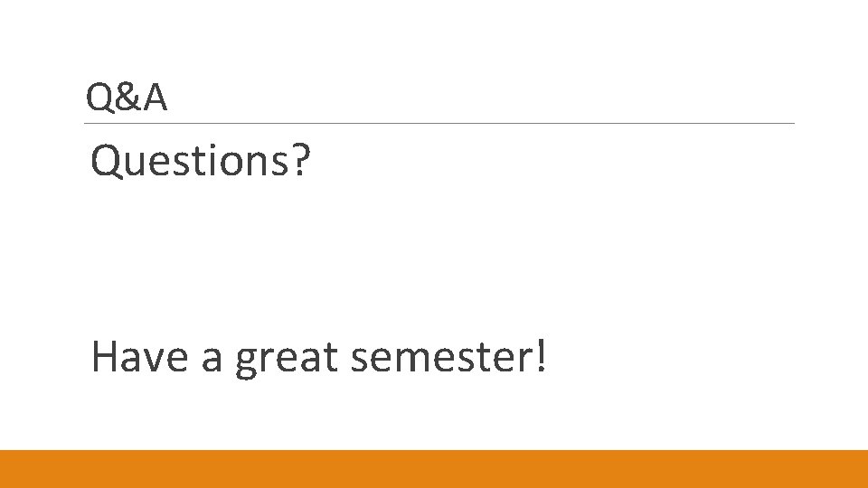
Task: Click the letter "A" in the title
Action: click(x=155, y=99)
